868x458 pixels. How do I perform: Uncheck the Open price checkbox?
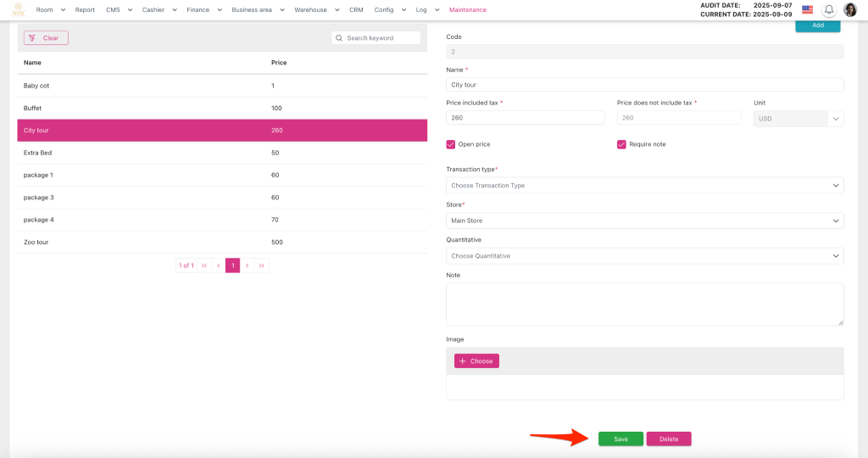pos(451,144)
